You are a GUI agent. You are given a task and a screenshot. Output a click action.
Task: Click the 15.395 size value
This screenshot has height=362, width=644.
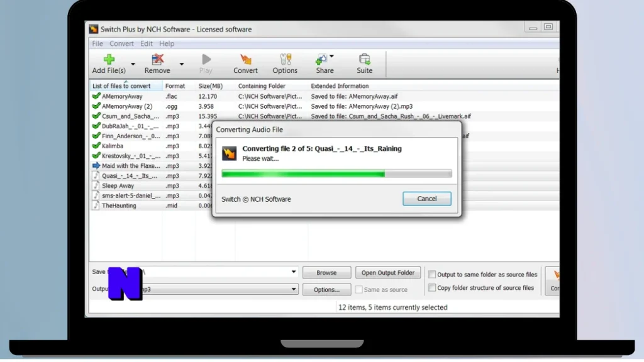(208, 116)
